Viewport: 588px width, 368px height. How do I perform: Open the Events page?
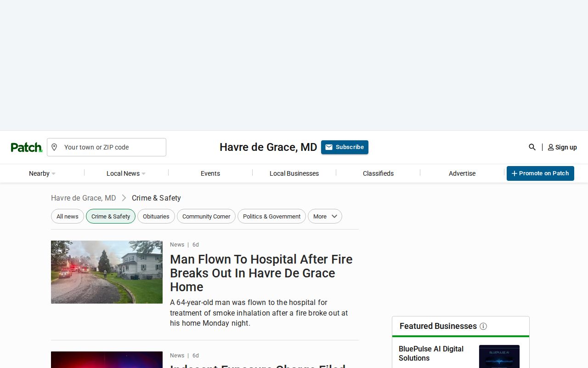pos(210,173)
